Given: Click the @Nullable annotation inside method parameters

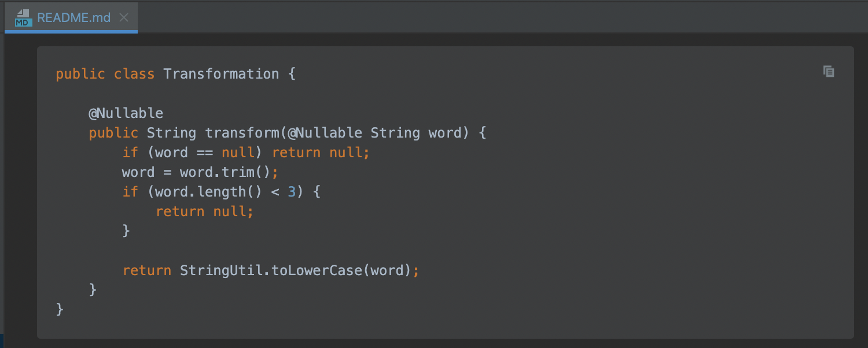Looking at the screenshot, I should tap(325, 133).
